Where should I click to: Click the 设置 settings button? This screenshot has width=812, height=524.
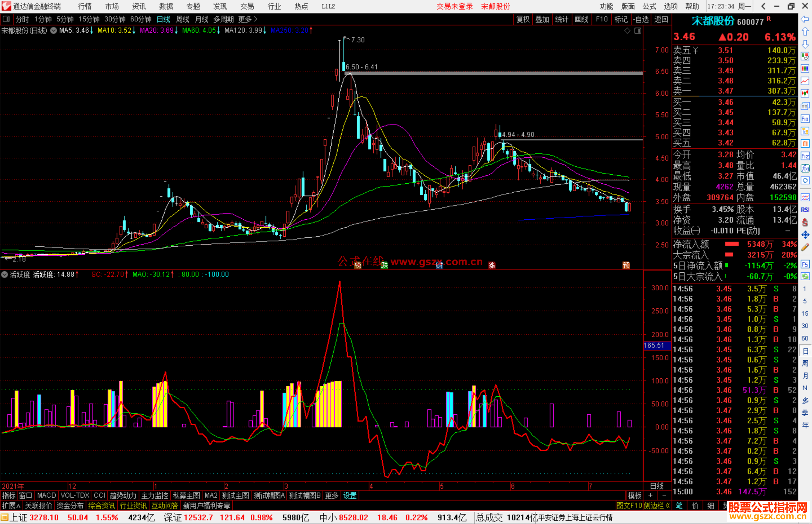[350, 495]
